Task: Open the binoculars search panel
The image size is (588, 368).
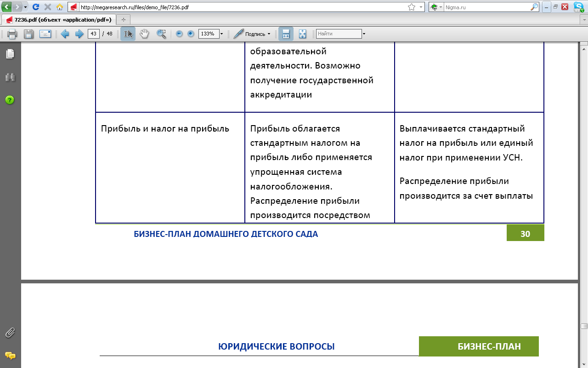Action: [10, 77]
